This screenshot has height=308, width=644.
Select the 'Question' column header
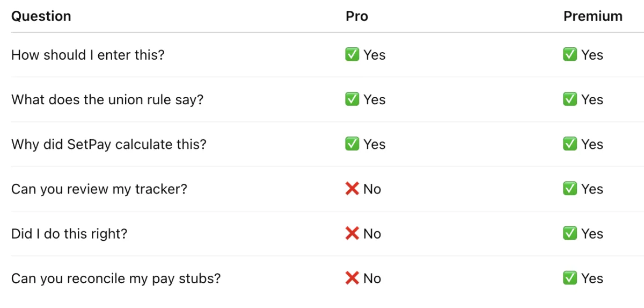tap(41, 16)
